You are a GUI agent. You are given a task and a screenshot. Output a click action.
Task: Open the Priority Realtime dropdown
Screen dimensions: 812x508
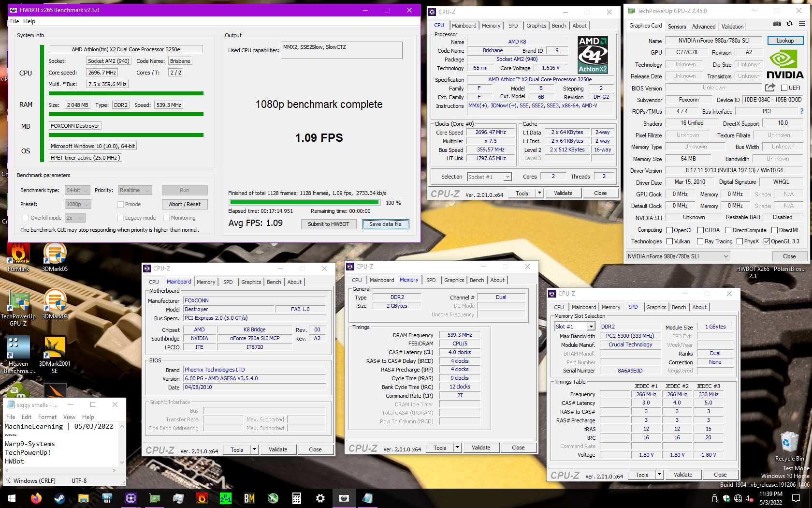[x=135, y=190]
